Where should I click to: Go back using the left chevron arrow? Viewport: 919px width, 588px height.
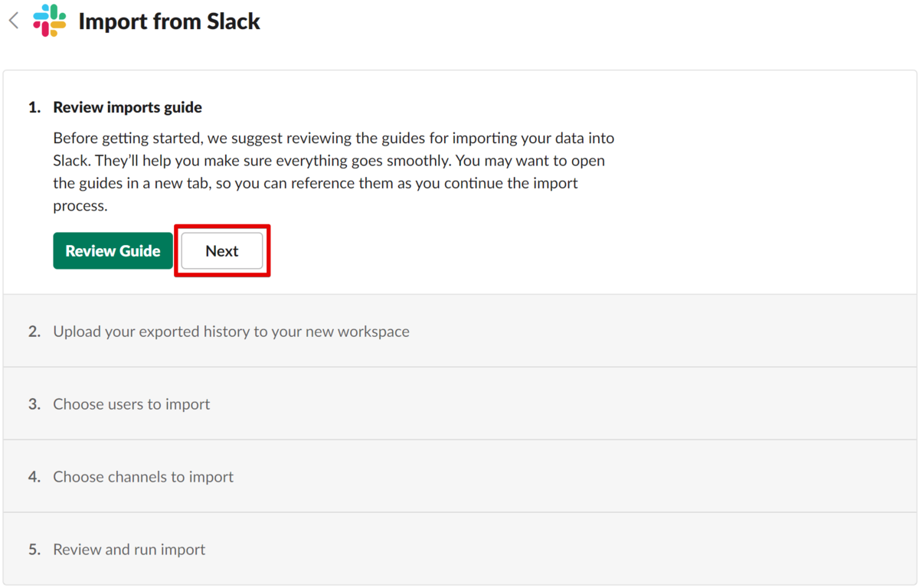(14, 21)
